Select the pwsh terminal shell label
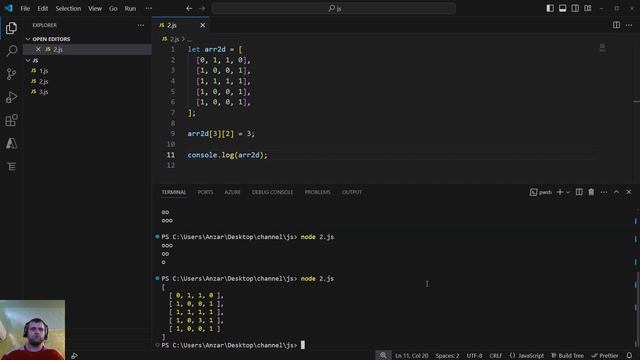Screen dimensions: 640x360 (x=541, y=192)
